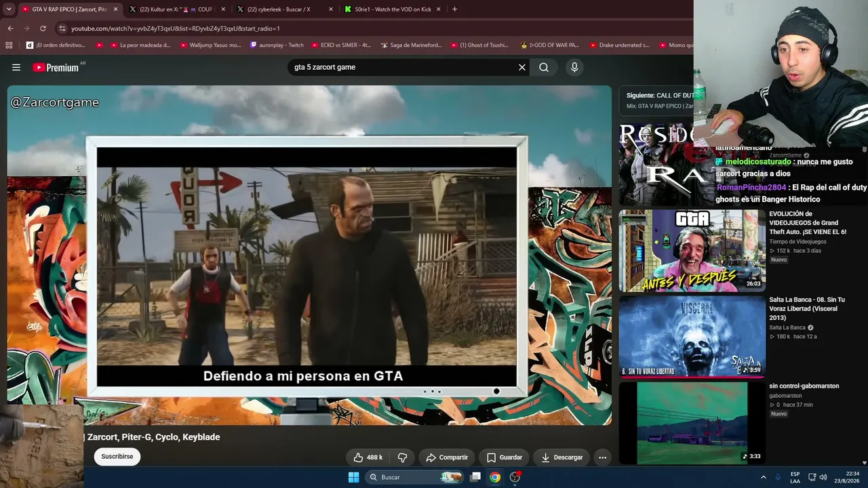Open bookmark '(1) Ghost of Tsushi...'
Image resolution: width=868 pixels, height=488 pixels.
tap(479, 45)
